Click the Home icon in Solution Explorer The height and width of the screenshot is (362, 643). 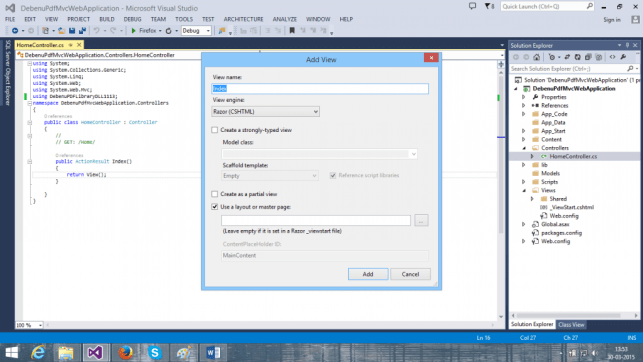(x=536, y=57)
